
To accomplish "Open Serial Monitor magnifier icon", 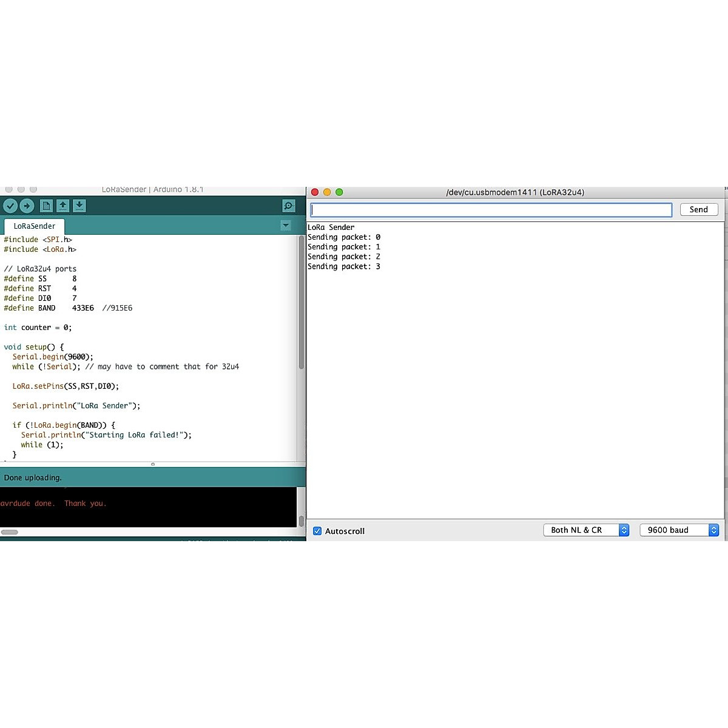I will (289, 206).
